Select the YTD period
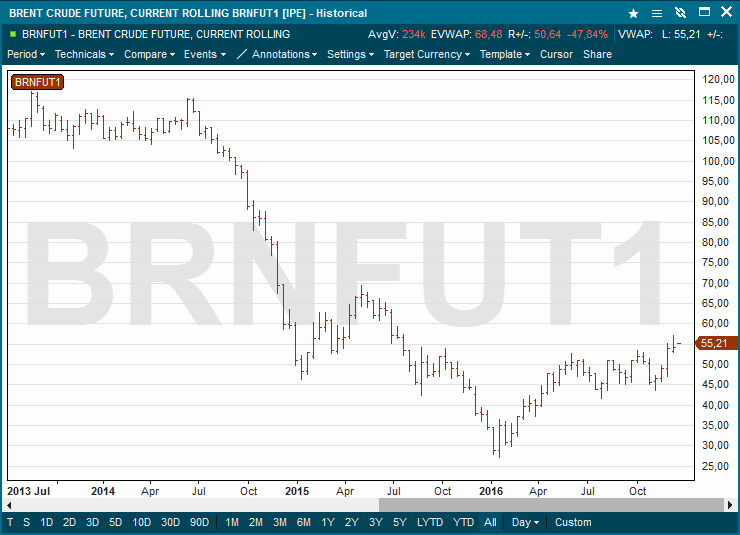This screenshot has height=535, width=740. 463,522
